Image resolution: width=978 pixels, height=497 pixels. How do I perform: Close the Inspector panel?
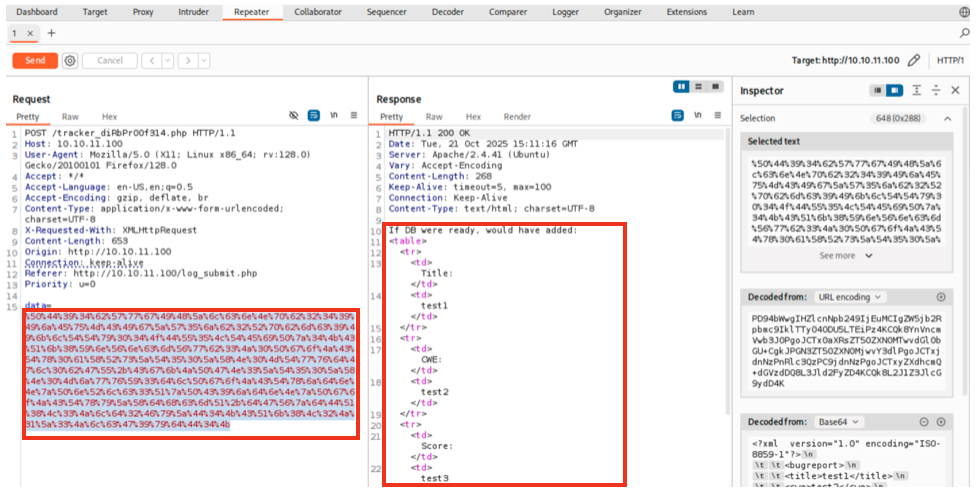tap(955, 90)
